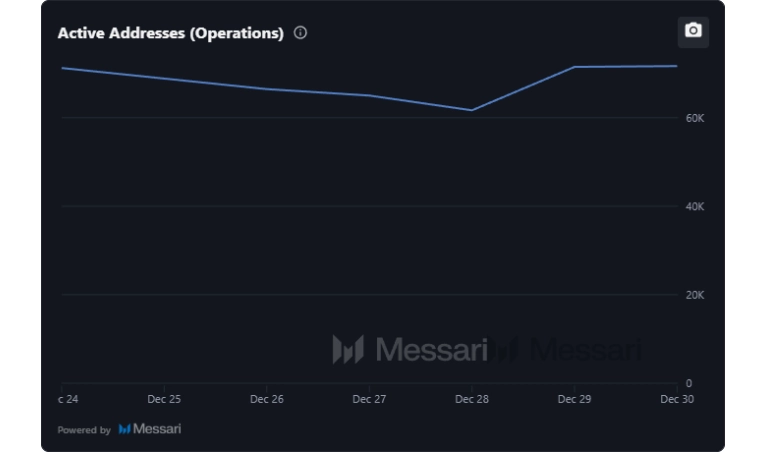This screenshot has height=452, width=765.
Task: Click the Dec 25 x-axis label
Action: [x=164, y=399]
